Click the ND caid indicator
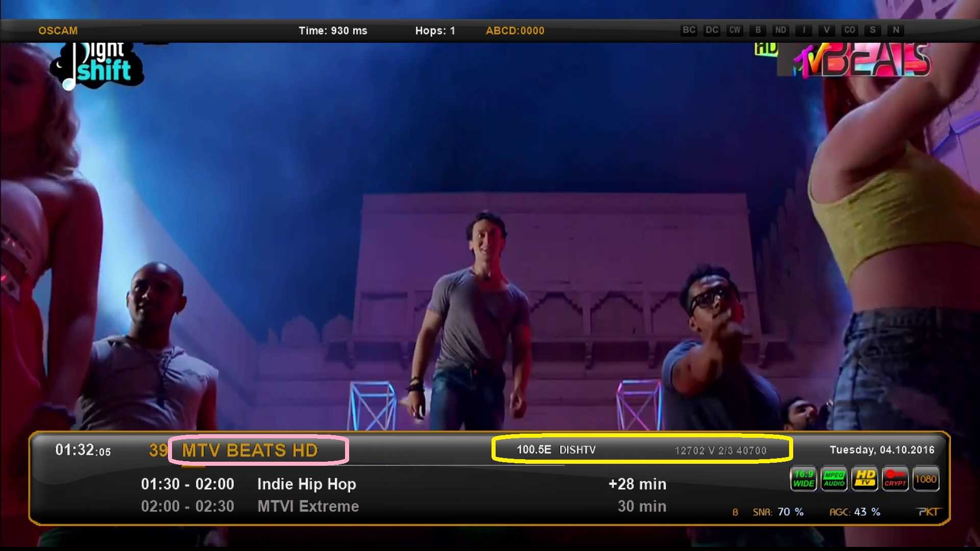 pyautogui.click(x=781, y=30)
